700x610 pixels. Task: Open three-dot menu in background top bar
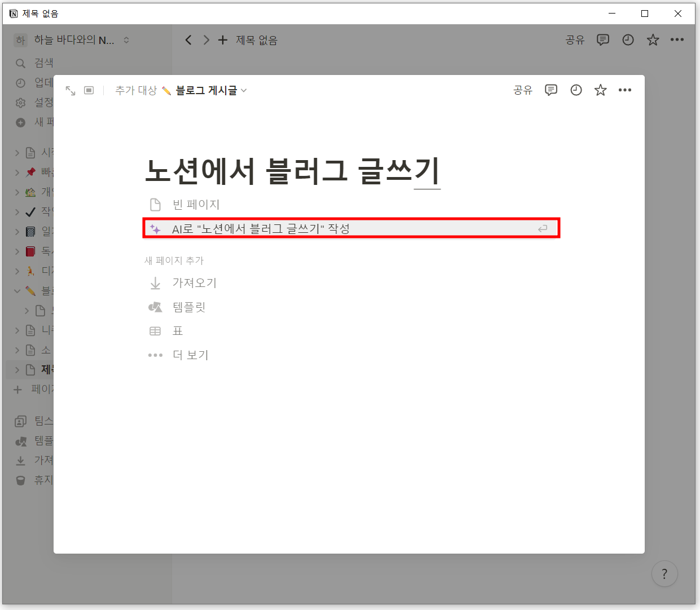(677, 40)
